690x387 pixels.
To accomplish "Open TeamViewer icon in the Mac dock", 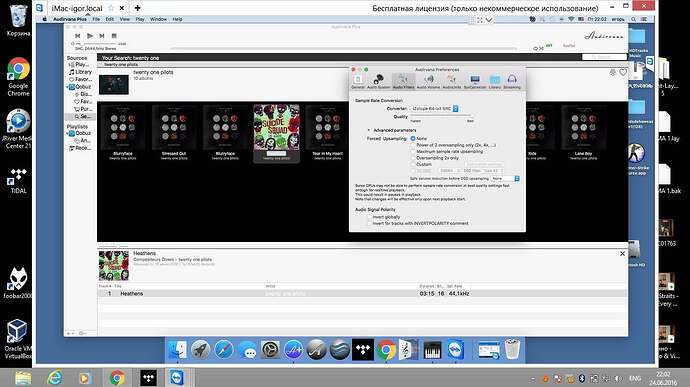I will tap(455, 350).
